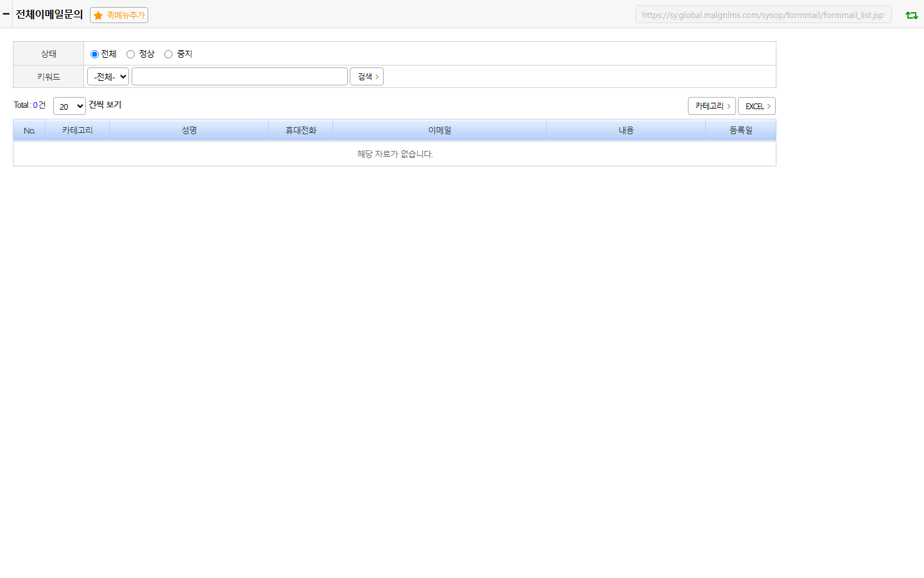Image resolution: width=924 pixels, height=578 pixels.
Task: Click the green refresh arrows icon
Action: [911, 15]
